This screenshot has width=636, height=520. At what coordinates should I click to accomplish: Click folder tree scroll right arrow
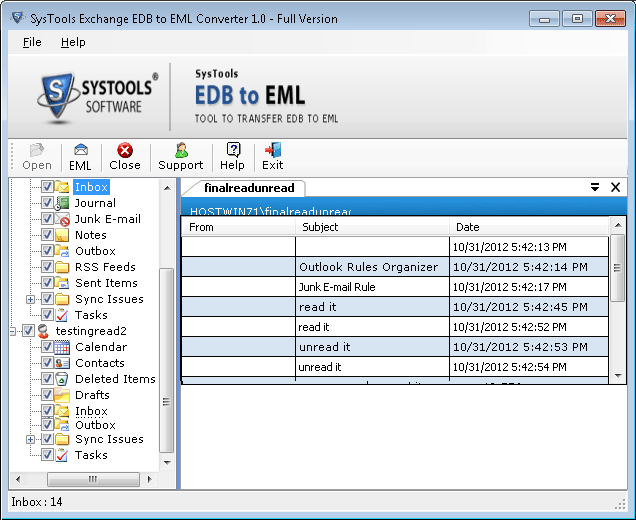pyautogui.click(x=150, y=479)
